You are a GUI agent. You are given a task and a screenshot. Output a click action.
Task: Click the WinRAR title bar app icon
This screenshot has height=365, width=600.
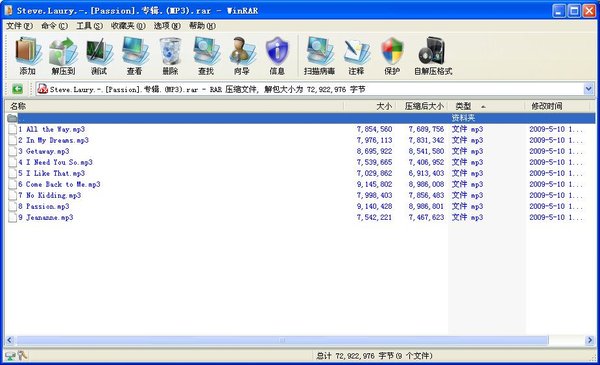pyautogui.click(x=8, y=10)
